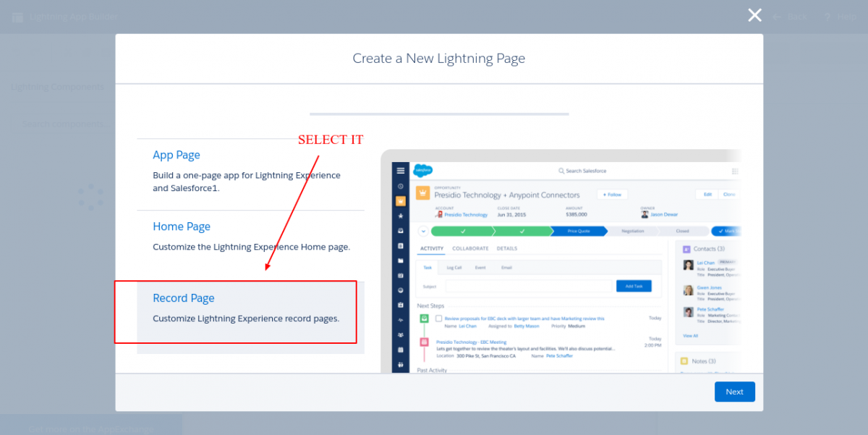Open the Pete Schaffer link in the Contacts card
Screen dimensions: 868x435
coord(711,310)
